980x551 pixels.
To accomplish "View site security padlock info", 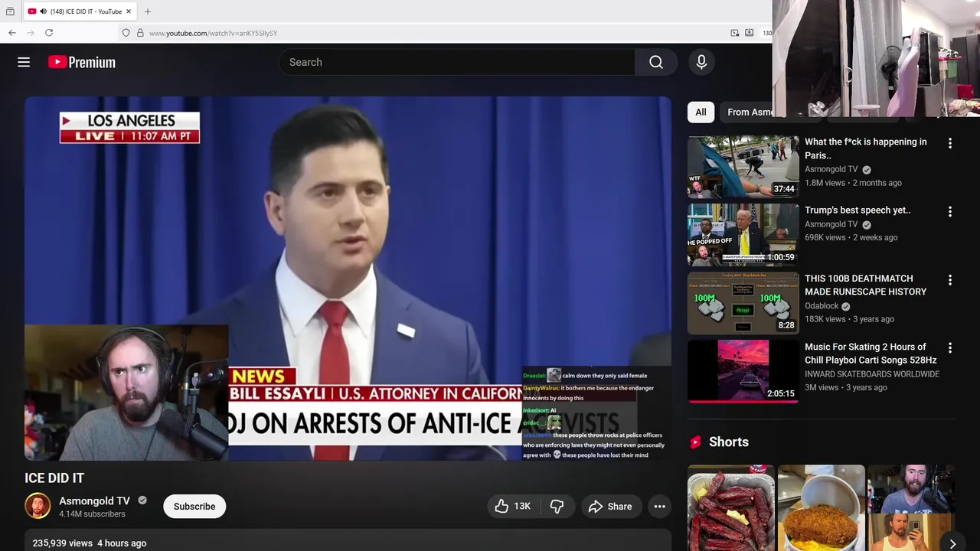I will coord(140,33).
